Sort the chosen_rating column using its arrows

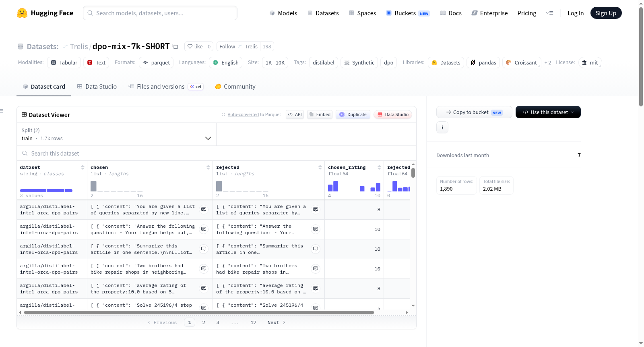coord(379,167)
